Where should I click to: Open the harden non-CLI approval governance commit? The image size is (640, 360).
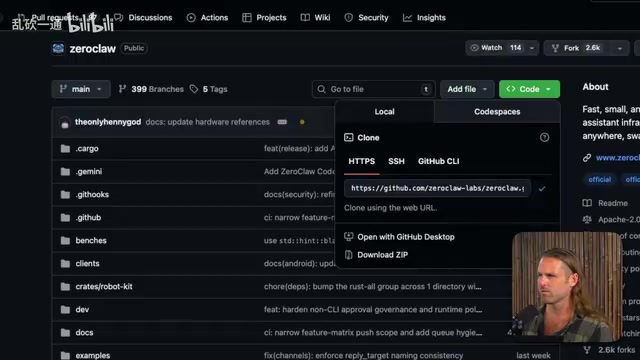pyautogui.click(x=373, y=309)
